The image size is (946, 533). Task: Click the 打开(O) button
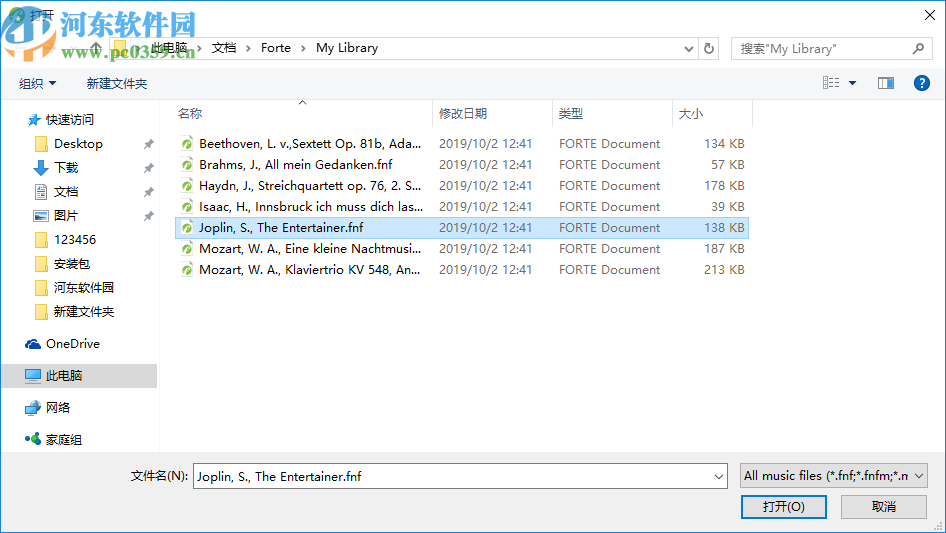coord(784,507)
